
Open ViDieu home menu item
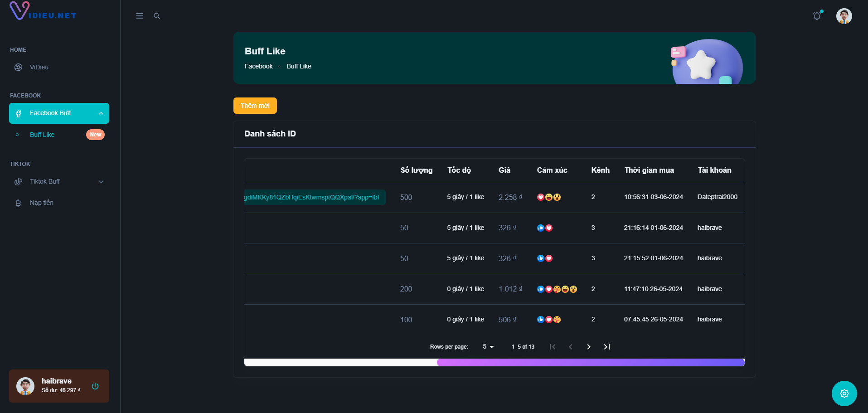(39, 67)
